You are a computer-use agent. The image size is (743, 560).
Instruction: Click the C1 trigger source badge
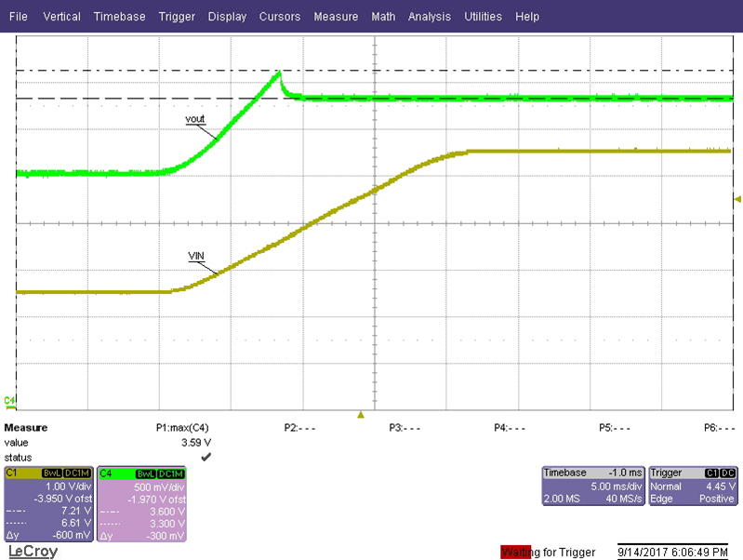point(711,473)
